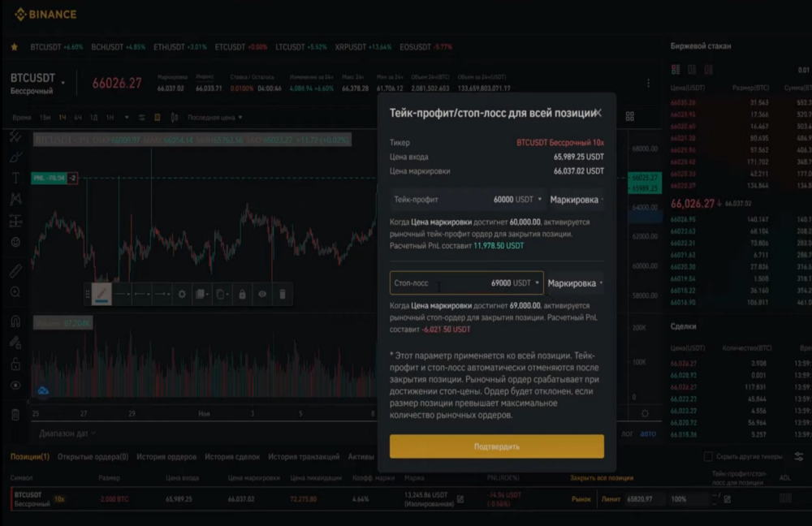Lock the drawing with the padlock icon
812x526 pixels.
(x=242, y=294)
